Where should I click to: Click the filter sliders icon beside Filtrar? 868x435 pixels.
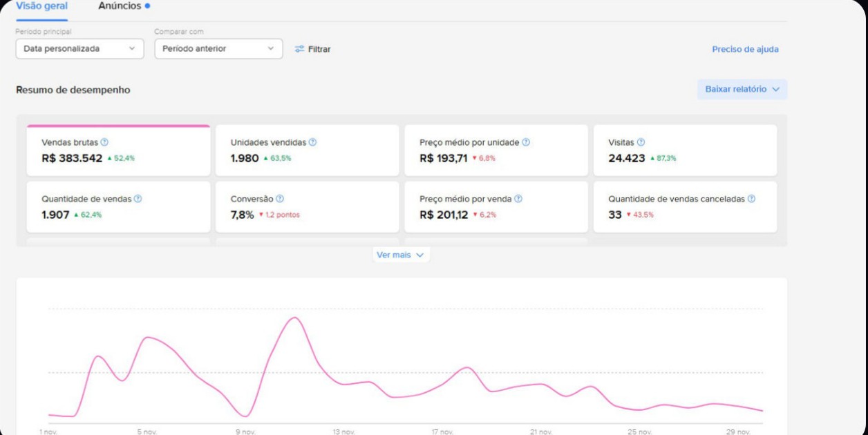[299, 49]
